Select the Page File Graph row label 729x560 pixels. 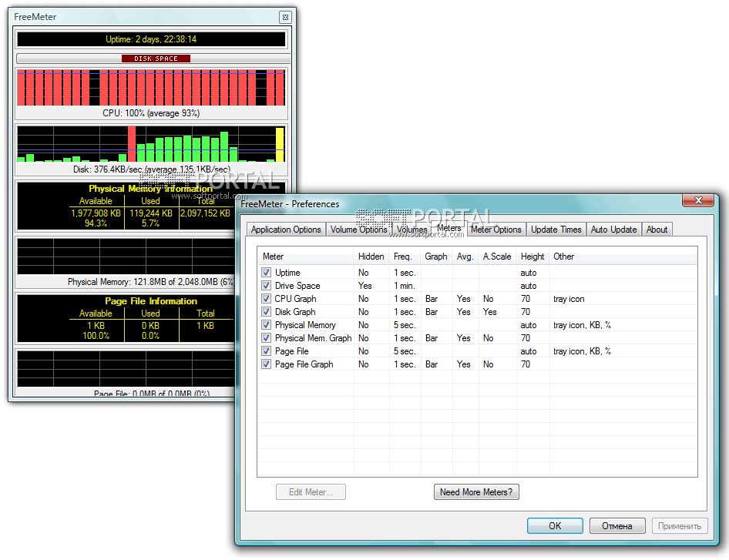[304, 364]
